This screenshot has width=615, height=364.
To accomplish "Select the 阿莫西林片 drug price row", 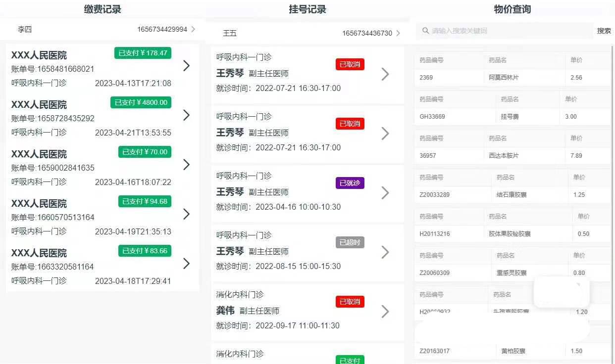I will (x=512, y=78).
